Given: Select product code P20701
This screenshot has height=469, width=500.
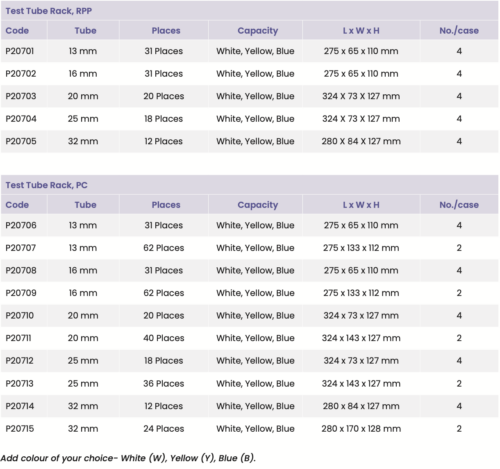Looking at the screenshot, I should [x=20, y=51].
